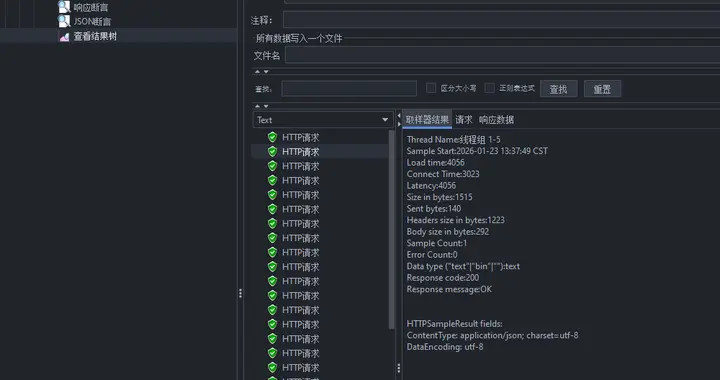Image resolution: width=720 pixels, height=380 pixels.
Task: Toggle the 区分大小写 checkbox
Action: 431,88
